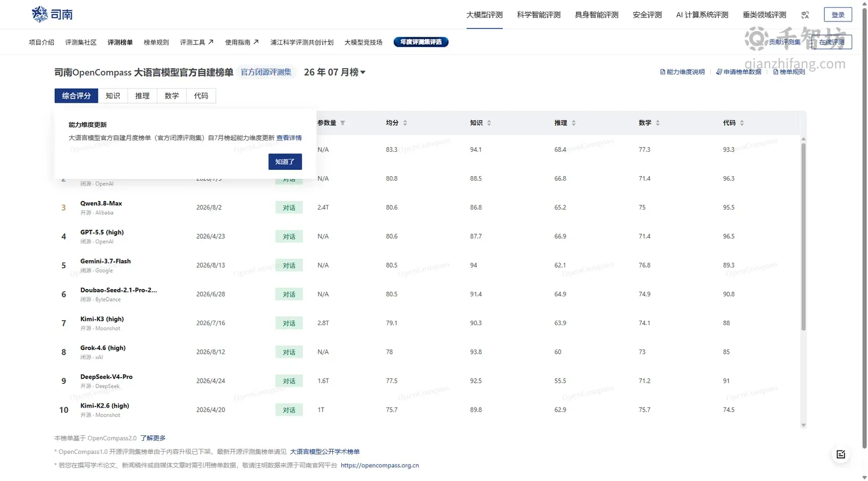Click the 年度评测集评选 badge button
This screenshot has width=868, height=481.
(421, 42)
